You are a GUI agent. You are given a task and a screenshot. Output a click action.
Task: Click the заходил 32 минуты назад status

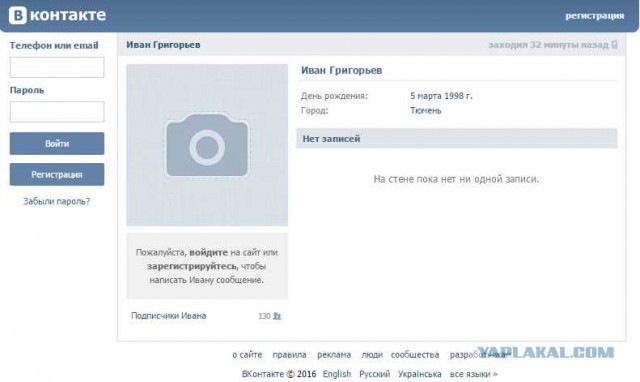[549, 44]
